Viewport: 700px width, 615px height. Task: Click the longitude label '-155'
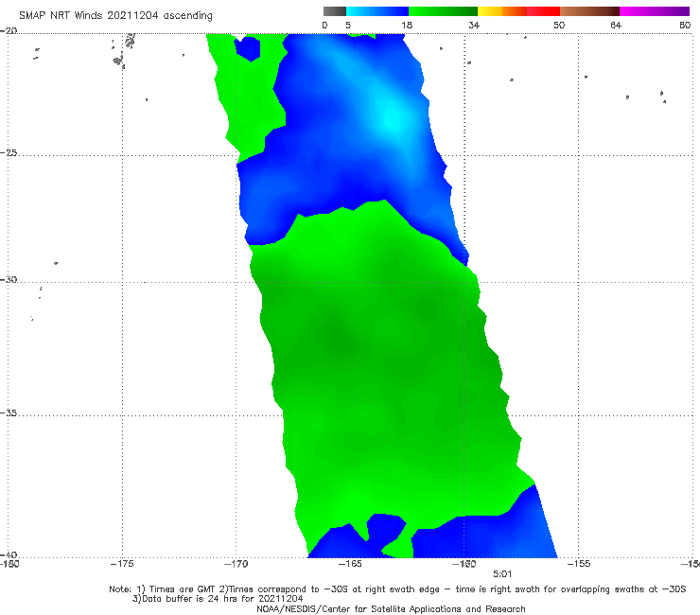coord(579,564)
